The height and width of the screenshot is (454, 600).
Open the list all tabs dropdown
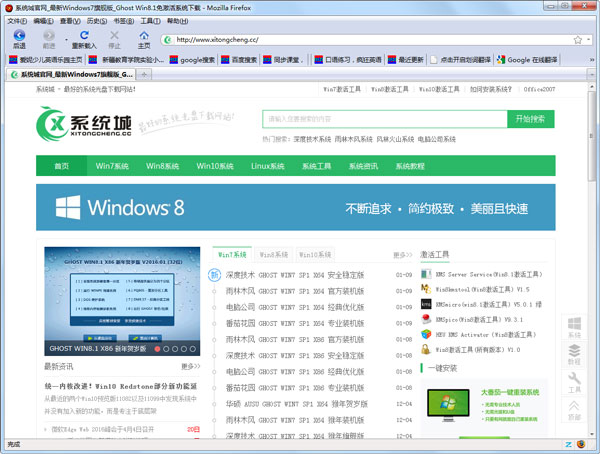click(592, 74)
